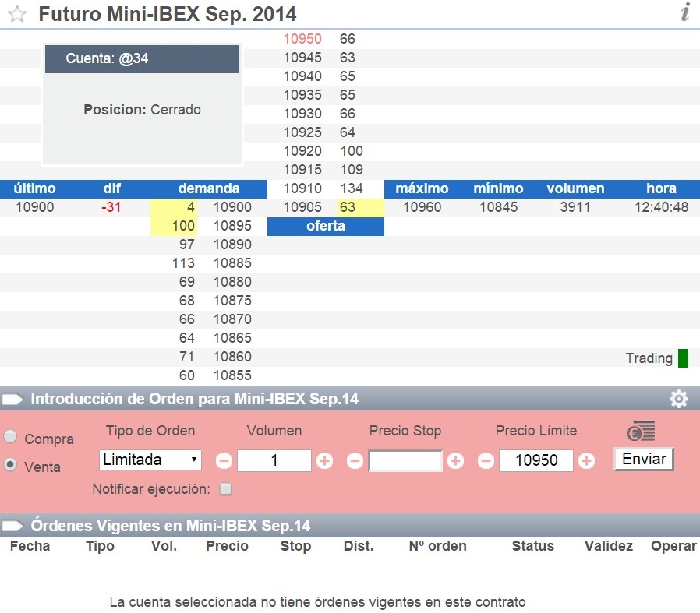Click the Fecha column header

(x=30, y=546)
